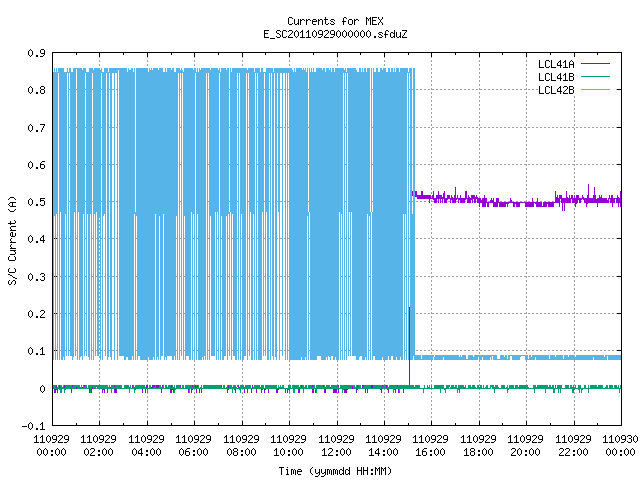Select the LCL41A legend label

tap(556, 64)
